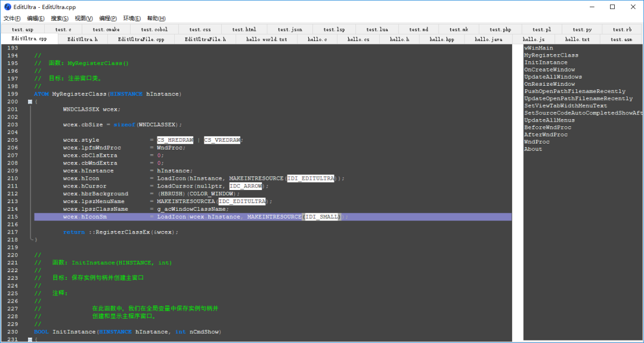The image size is (644, 343).
Task: Switch to the test.lsp tab
Action: coord(335,29)
